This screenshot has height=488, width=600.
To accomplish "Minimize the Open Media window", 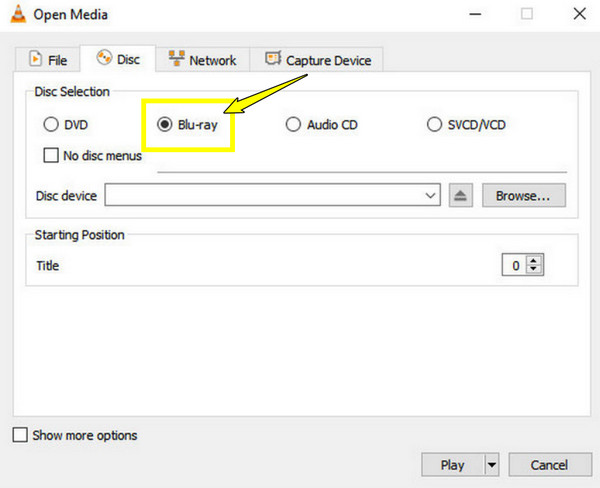I will 475,14.
